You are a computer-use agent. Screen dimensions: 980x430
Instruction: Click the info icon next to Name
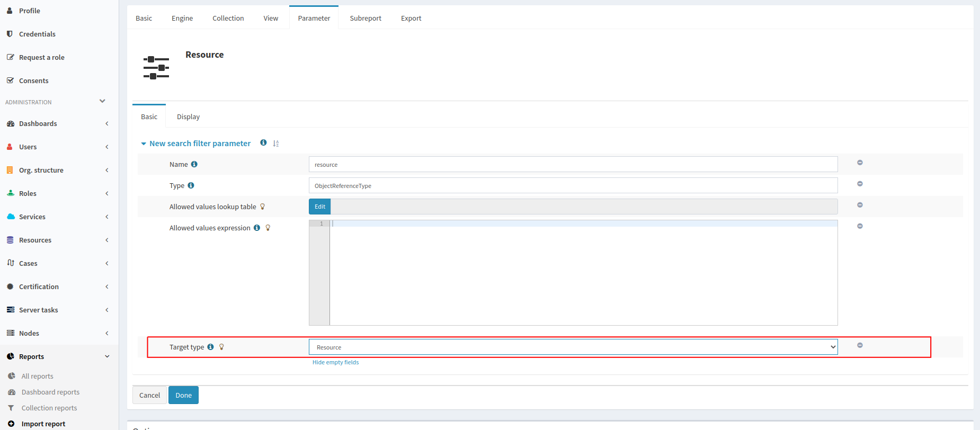[194, 164]
